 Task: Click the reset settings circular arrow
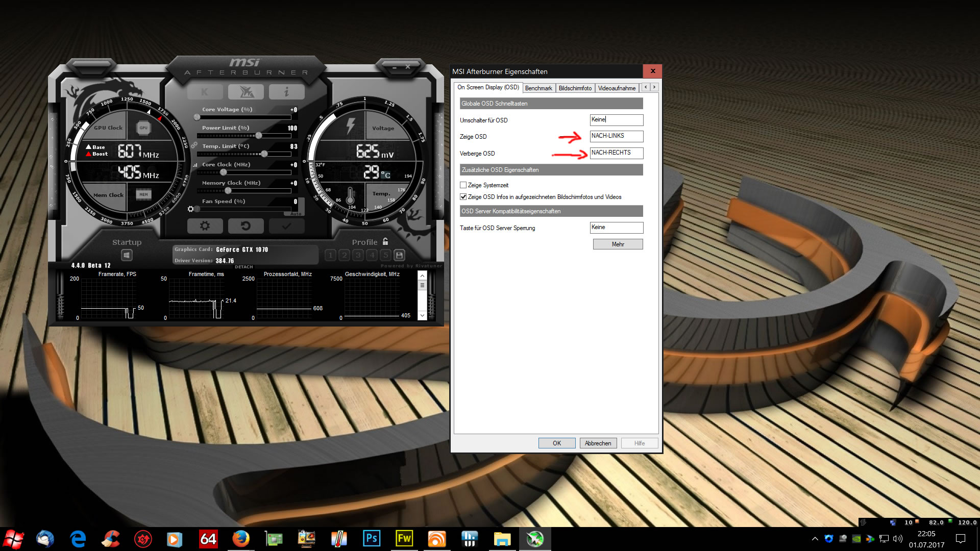246,226
